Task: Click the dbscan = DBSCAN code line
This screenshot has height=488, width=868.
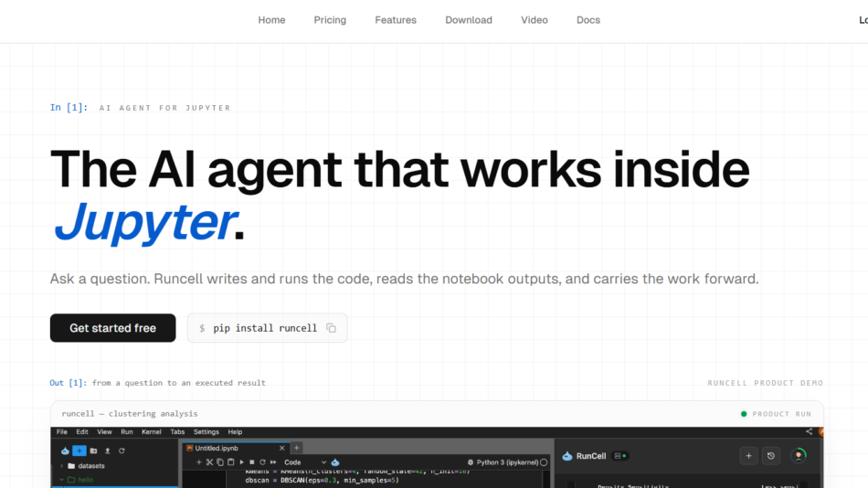Action: tap(323, 481)
